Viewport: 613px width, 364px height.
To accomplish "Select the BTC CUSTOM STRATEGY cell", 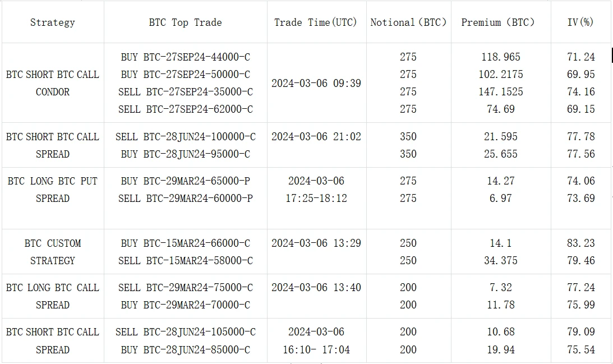I will pyautogui.click(x=52, y=252).
